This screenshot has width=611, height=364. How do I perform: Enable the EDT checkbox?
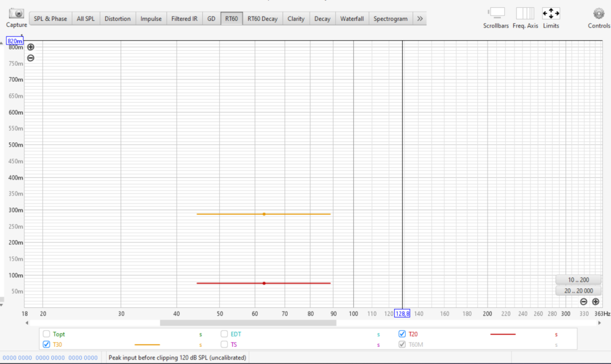(224, 334)
